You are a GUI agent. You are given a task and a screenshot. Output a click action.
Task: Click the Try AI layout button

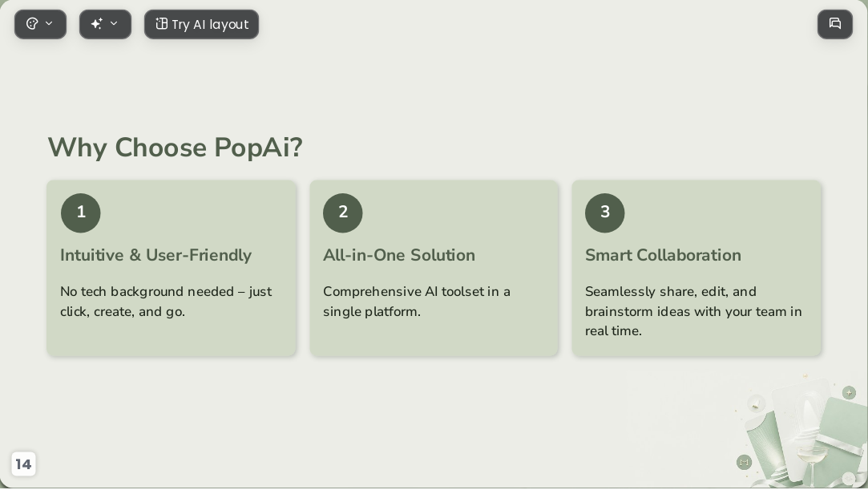point(201,24)
